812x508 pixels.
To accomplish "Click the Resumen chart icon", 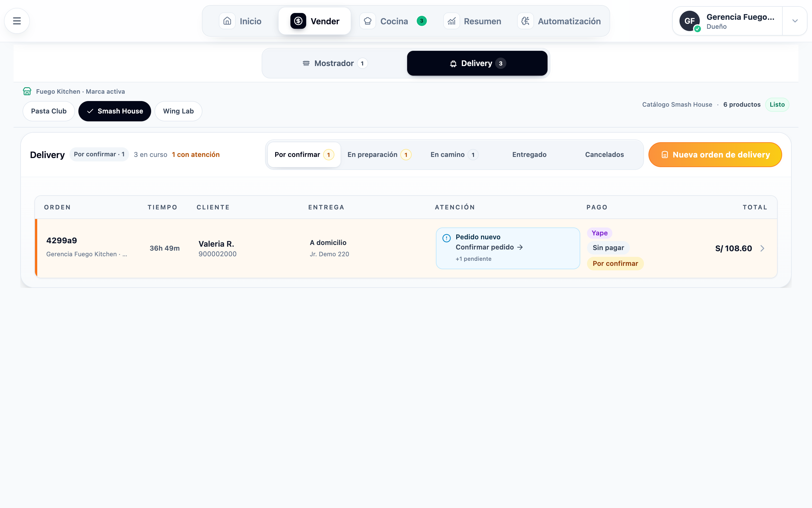I will pos(451,21).
